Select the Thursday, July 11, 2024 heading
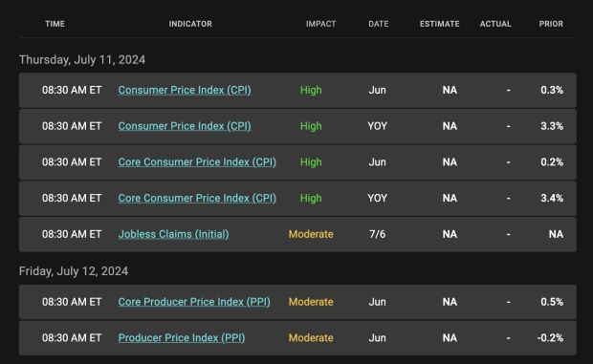 click(82, 59)
